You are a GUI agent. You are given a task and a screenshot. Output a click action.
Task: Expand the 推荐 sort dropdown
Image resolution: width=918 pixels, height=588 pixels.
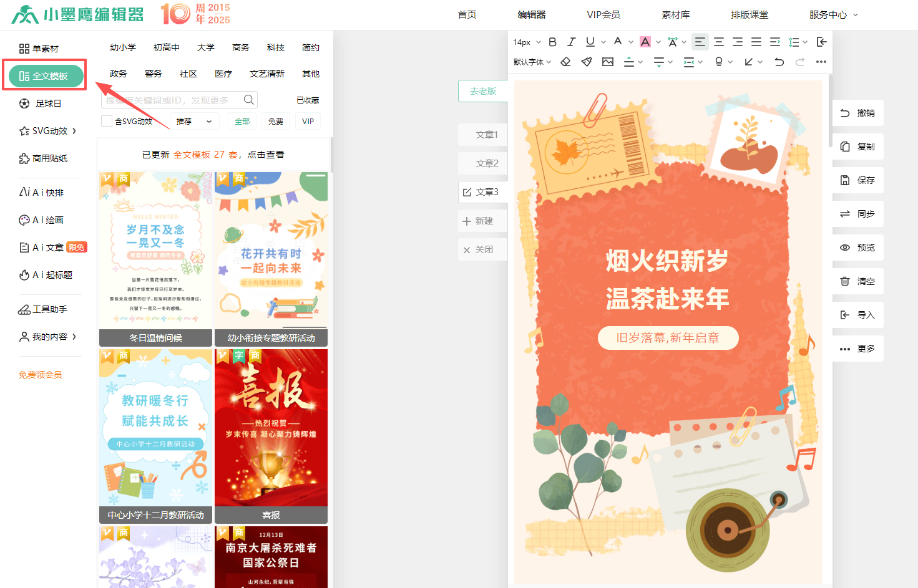[194, 122]
